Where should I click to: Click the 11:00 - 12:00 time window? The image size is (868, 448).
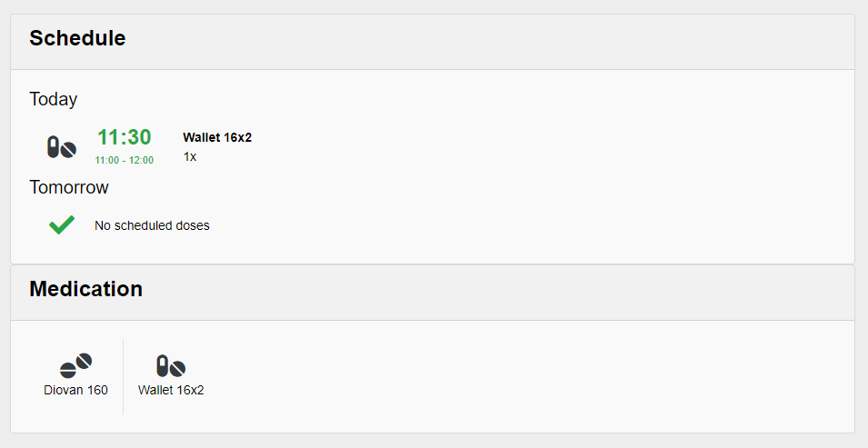click(124, 161)
